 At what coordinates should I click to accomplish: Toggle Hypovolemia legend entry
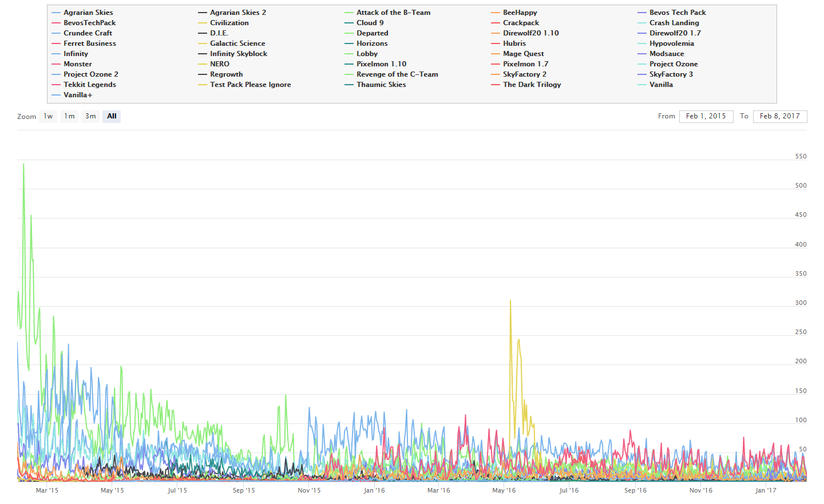click(665, 43)
